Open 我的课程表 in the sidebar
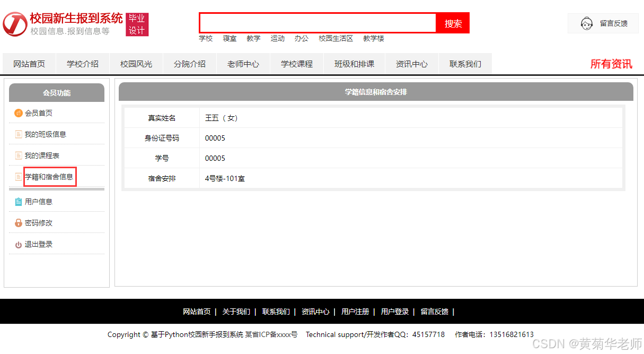Screen dimensions: 644x354 (42, 156)
